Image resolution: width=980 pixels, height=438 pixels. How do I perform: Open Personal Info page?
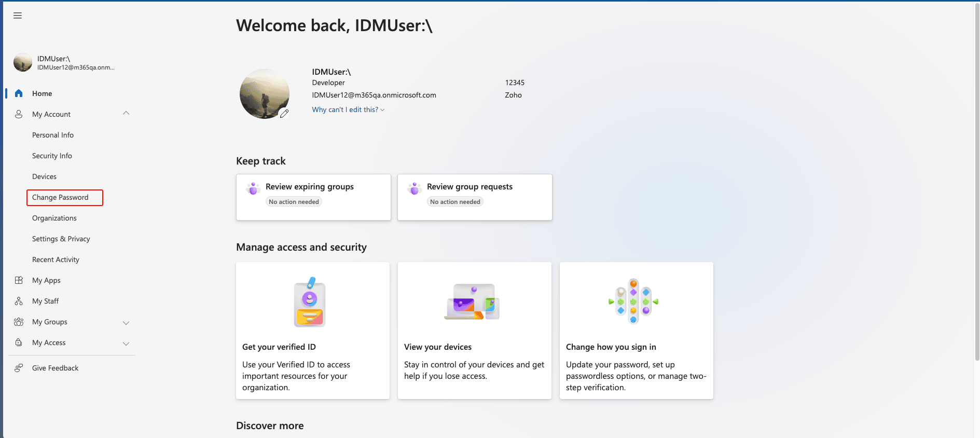(x=53, y=135)
